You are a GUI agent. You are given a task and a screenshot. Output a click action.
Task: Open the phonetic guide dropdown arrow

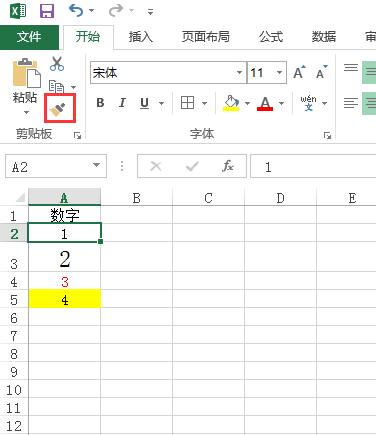(x=324, y=103)
